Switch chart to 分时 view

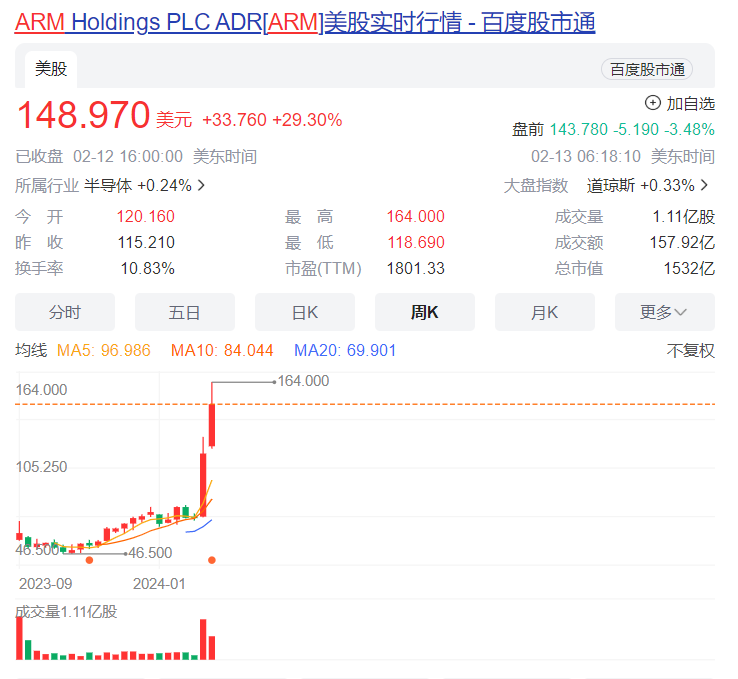[x=65, y=312]
